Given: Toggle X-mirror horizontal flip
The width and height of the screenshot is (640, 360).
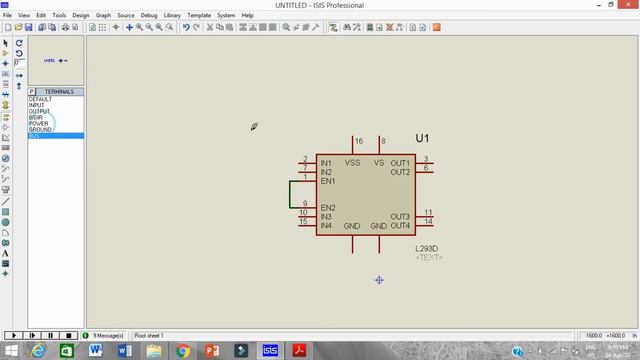Looking at the screenshot, I should click(x=19, y=76).
